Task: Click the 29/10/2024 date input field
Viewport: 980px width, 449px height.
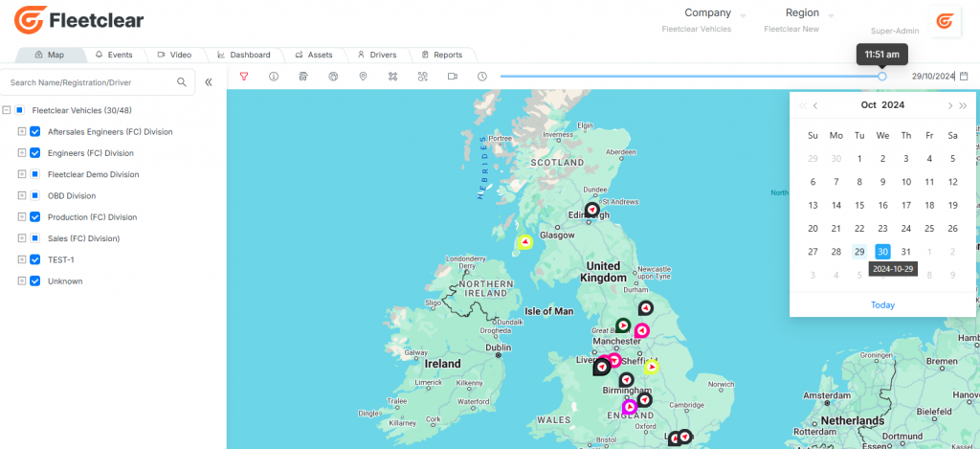Action: pos(933,77)
